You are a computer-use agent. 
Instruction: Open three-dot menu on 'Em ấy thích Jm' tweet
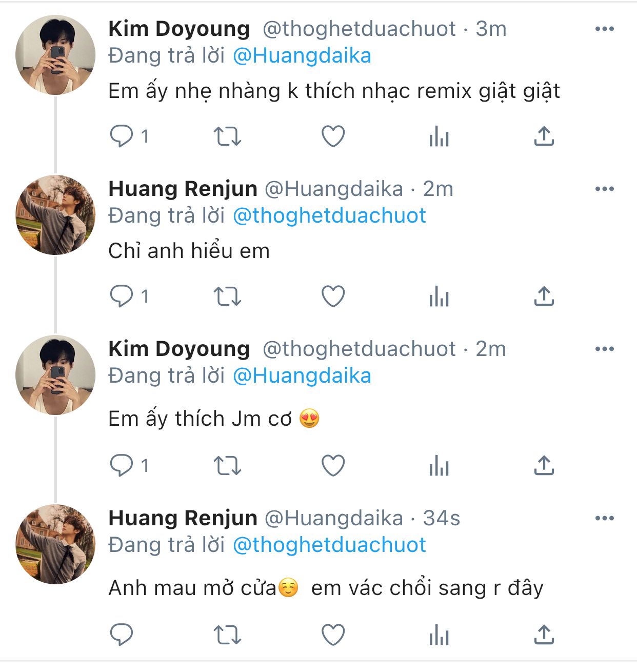604,349
